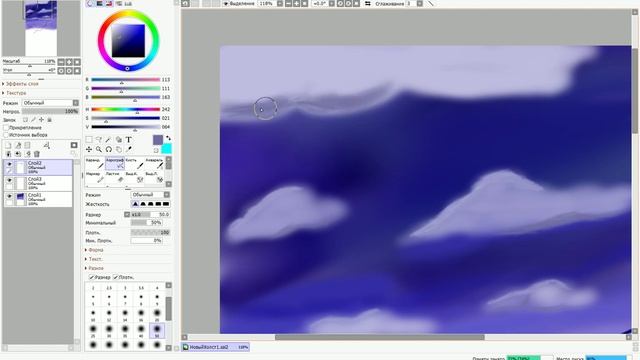Viewport: 640px width, 360px height.
Task: Select the Text tool marked T
Action: [129, 140]
